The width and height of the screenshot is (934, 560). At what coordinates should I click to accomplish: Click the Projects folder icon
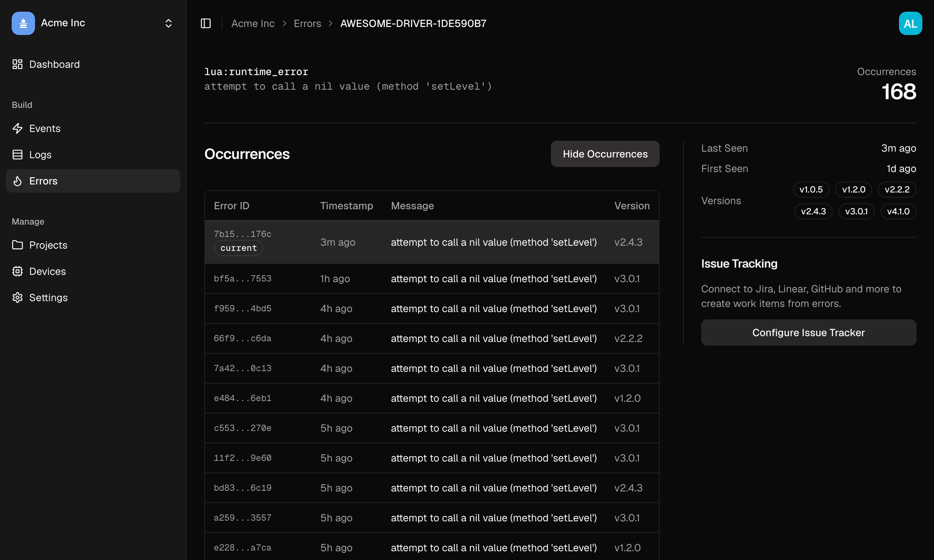point(18,245)
